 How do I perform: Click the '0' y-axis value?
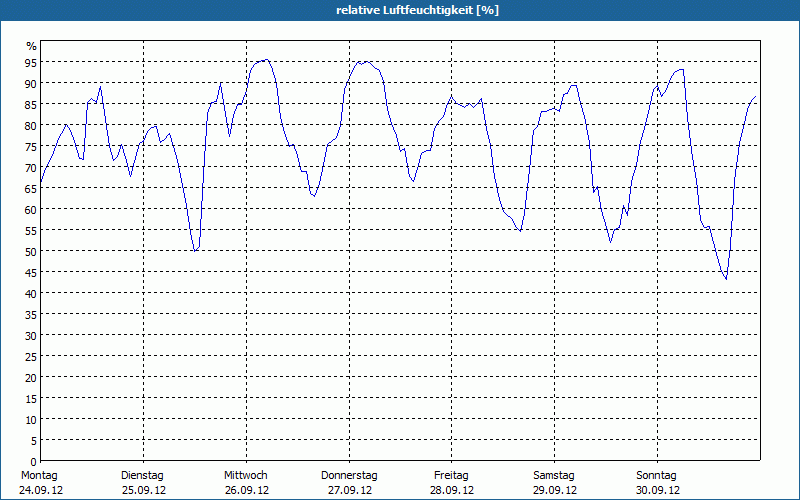[x=34, y=462]
